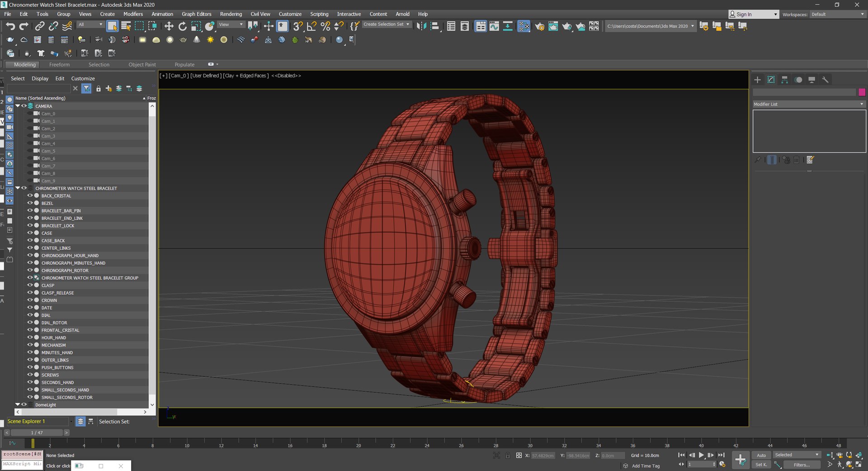Open the Hierarchy panel icon

click(785, 80)
